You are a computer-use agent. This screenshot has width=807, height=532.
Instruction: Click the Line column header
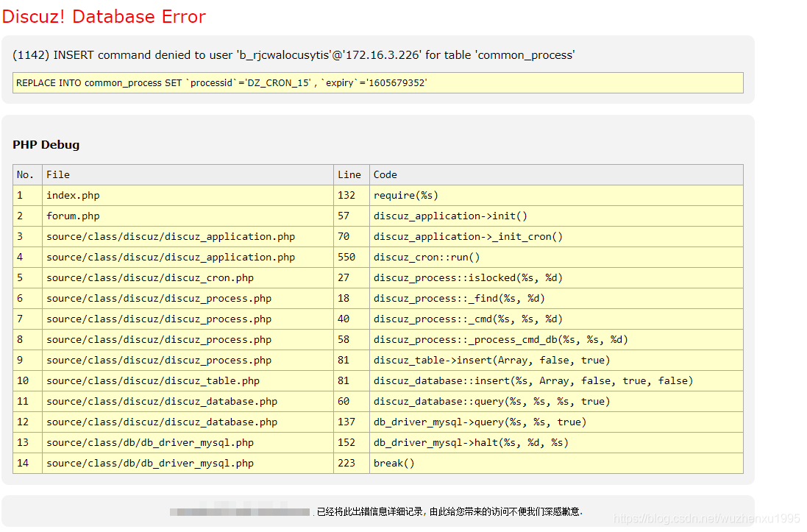click(x=352, y=175)
